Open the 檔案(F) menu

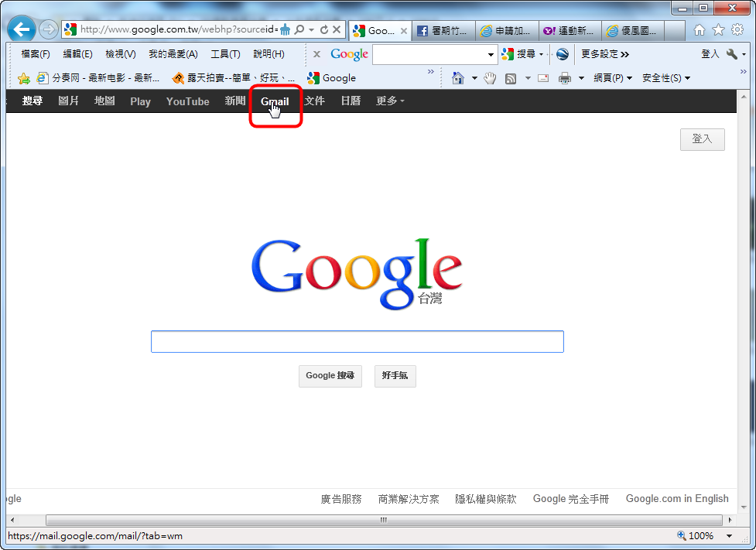[x=36, y=54]
